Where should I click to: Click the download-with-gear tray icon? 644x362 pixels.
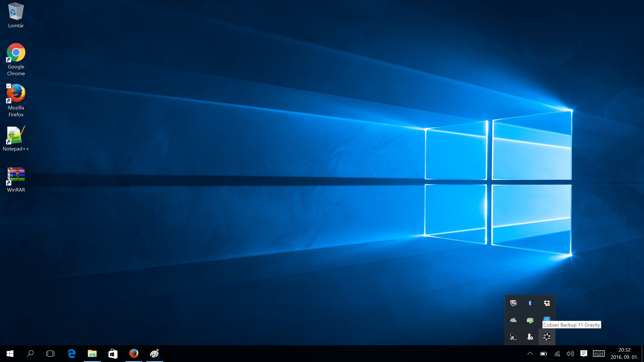click(x=530, y=337)
